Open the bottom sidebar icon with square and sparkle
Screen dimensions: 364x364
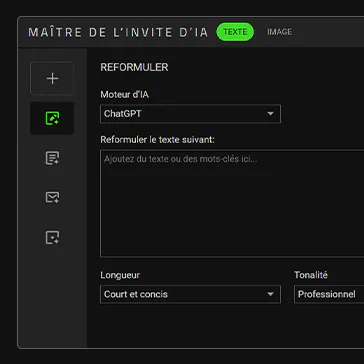[x=52, y=237]
